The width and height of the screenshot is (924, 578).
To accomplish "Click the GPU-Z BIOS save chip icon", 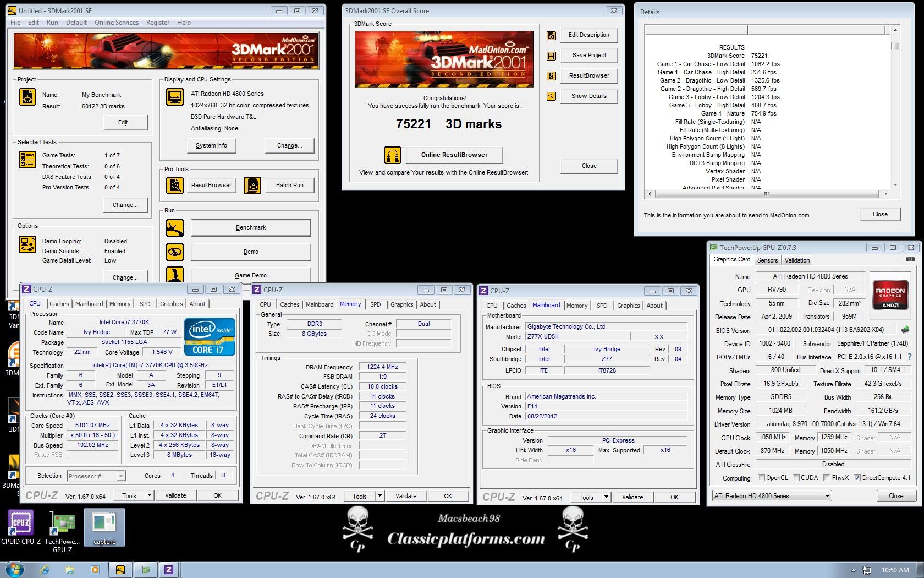I will [905, 330].
